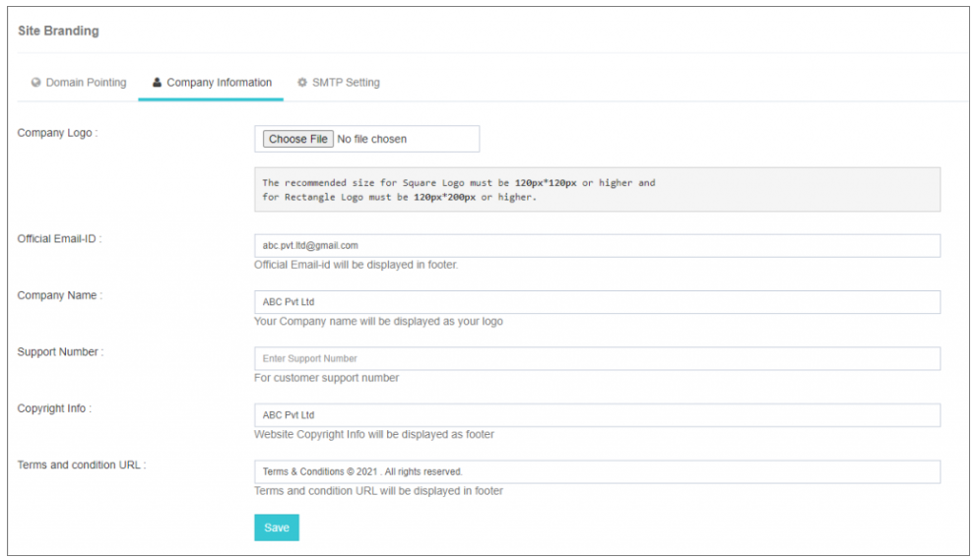
Task: Click the Copyright Info input field
Action: (596, 415)
